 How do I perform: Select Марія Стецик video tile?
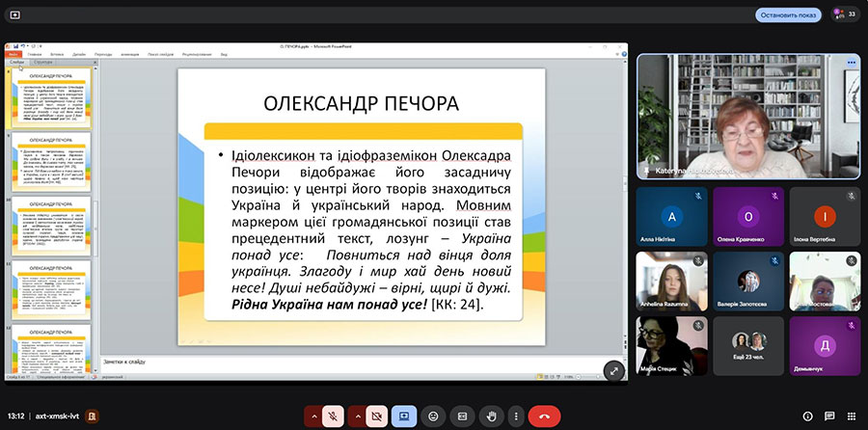point(671,346)
